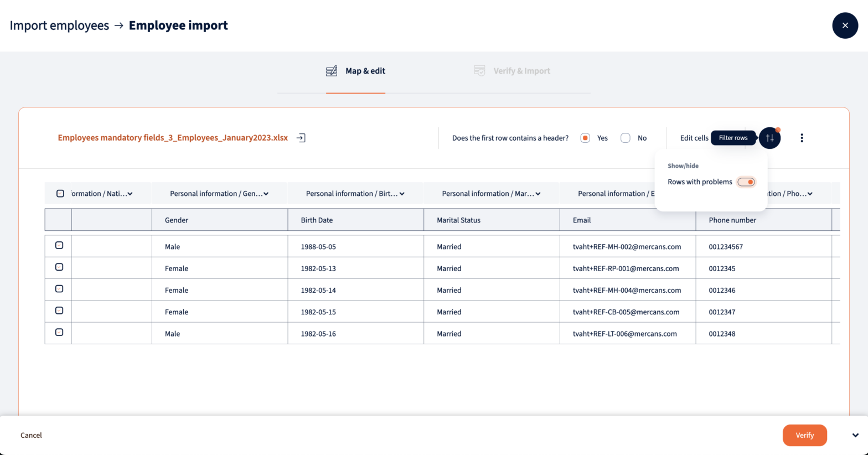Toggle the Rows with problems switch
The width and height of the screenshot is (868, 455).
[x=746, y=182]
